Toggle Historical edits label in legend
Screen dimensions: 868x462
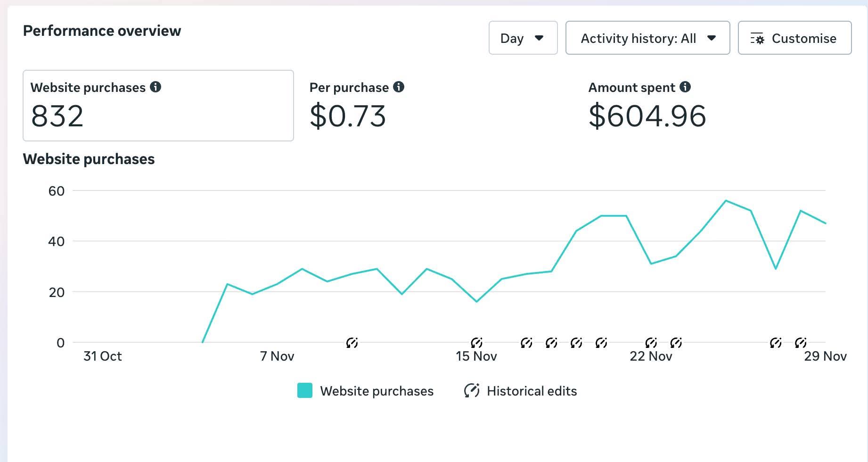pyautogui.click(x=532, y=391)
